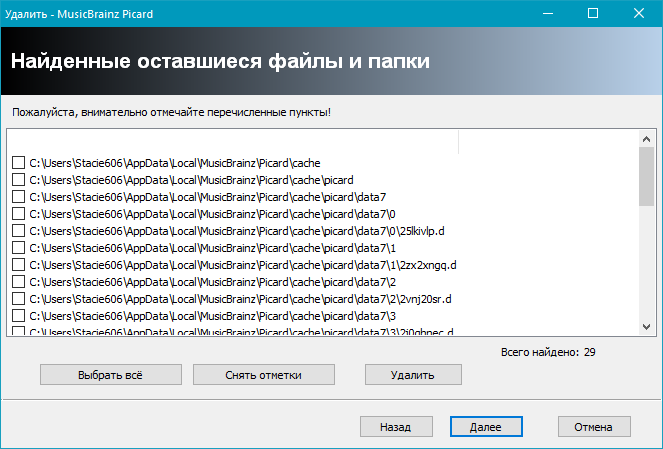
Task: Click the list scrollbar up arrow
Action: [x=647, y=139]
